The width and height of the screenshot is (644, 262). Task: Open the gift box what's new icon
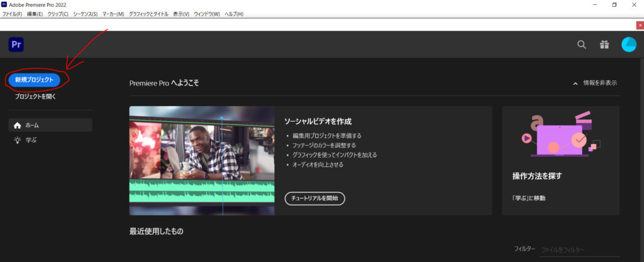click(604, 44)
